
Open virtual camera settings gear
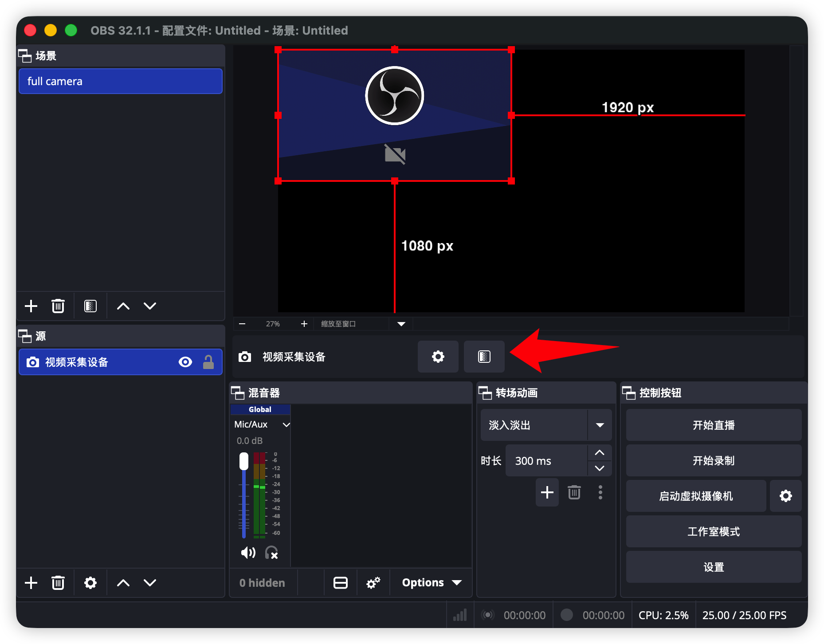click(785, 496)
